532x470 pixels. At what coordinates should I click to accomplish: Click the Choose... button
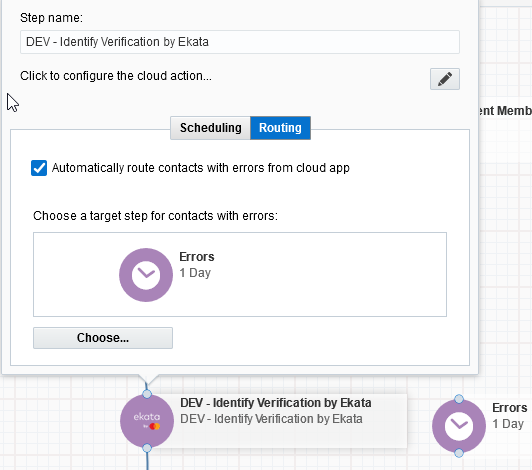103,338
